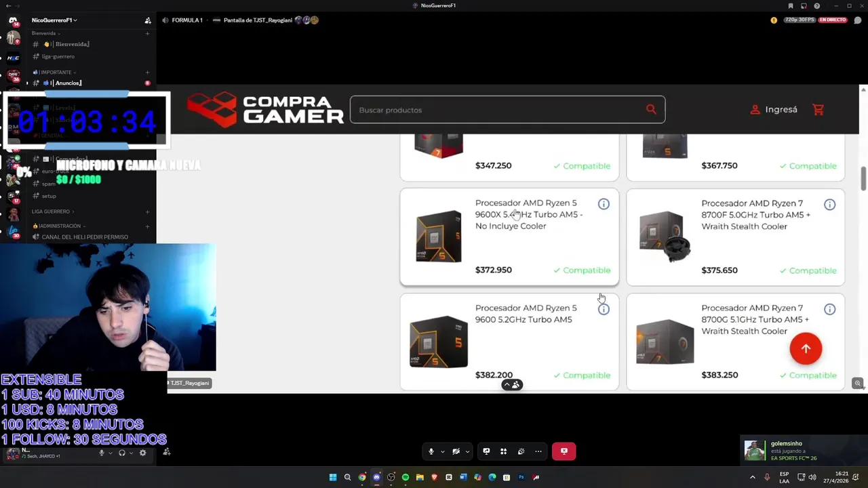Turn on camera in call controls
Viewport: 868px width, 488px height.
[456, 451]
